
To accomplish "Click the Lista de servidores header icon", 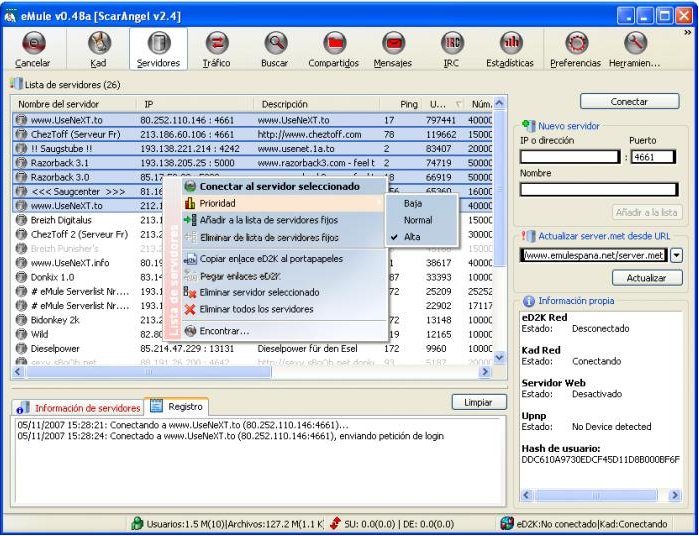I will pos(16,84).
